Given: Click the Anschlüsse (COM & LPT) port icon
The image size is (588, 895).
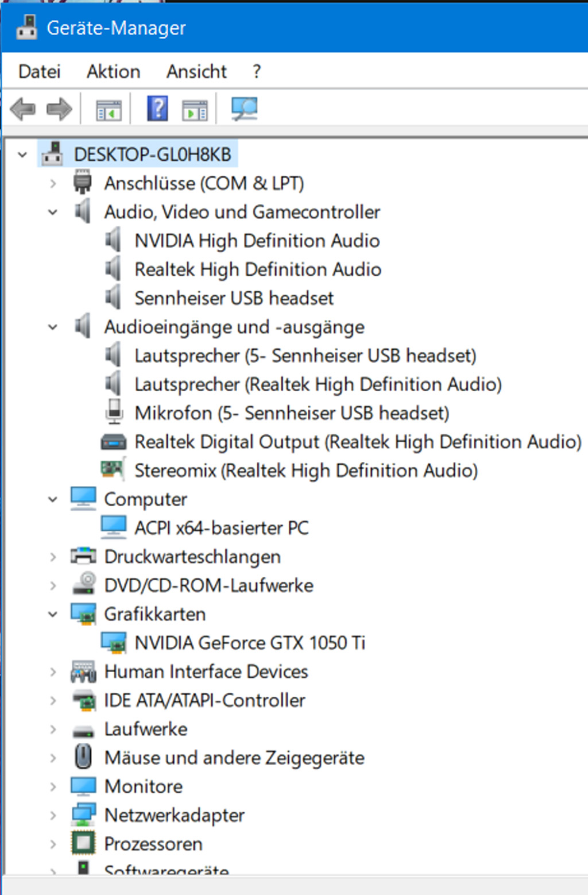Looking at the screenshot, I should click(82, 182).
